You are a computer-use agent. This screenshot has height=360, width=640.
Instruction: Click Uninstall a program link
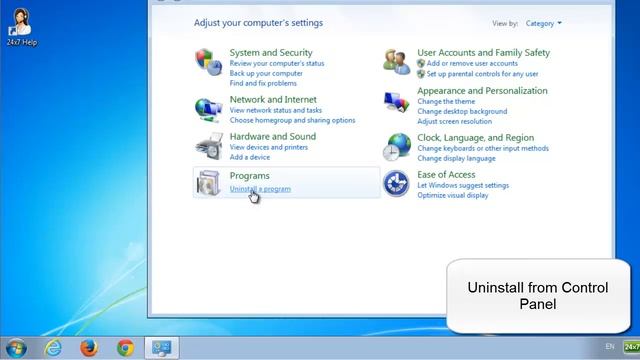click(x=260, y=189)
